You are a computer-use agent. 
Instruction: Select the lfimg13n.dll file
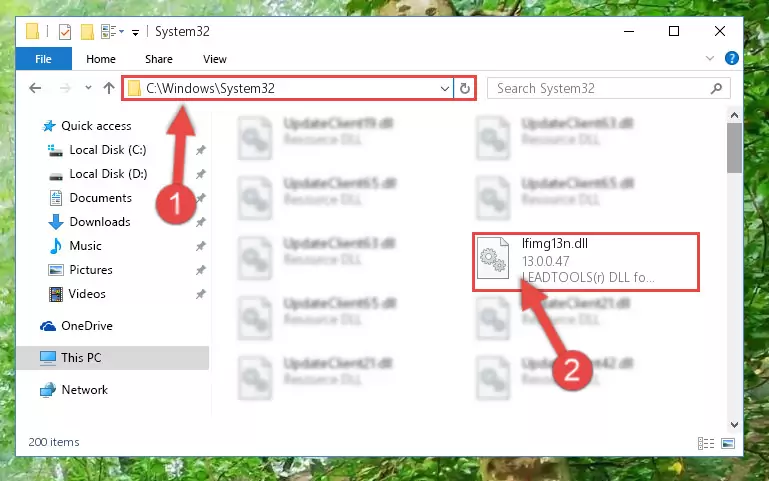point(586,262)
